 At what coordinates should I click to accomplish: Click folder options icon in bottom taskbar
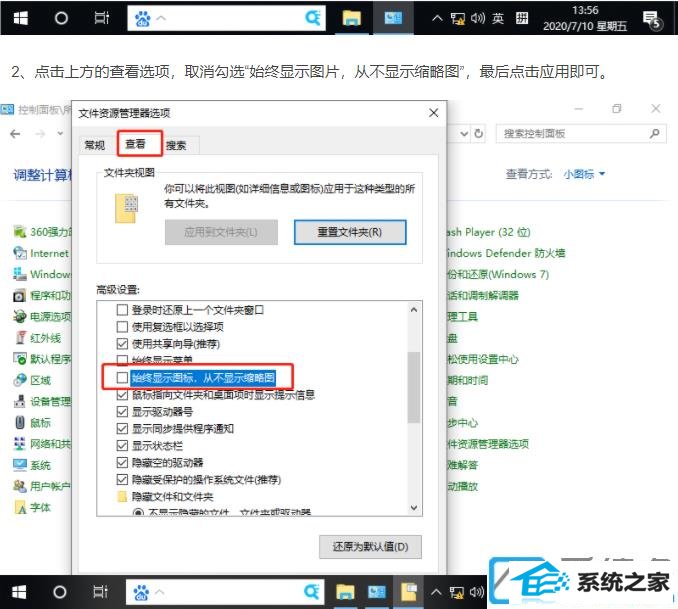(x=409, y=592)
